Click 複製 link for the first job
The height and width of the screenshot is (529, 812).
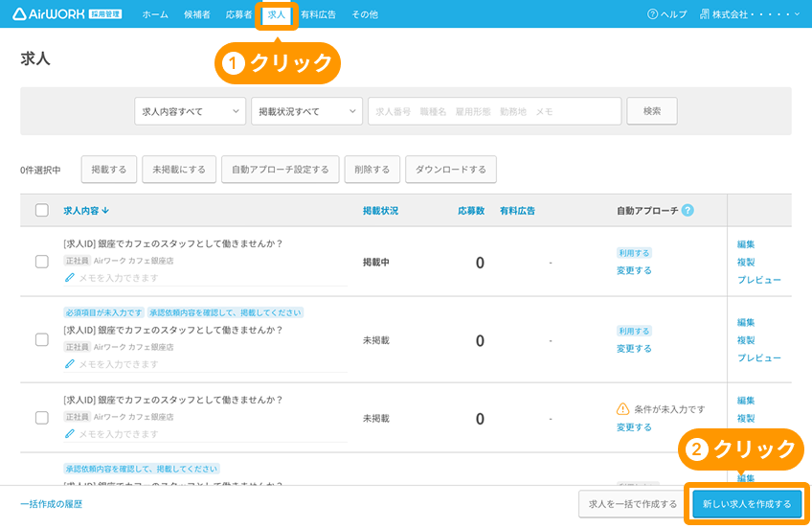746,263
